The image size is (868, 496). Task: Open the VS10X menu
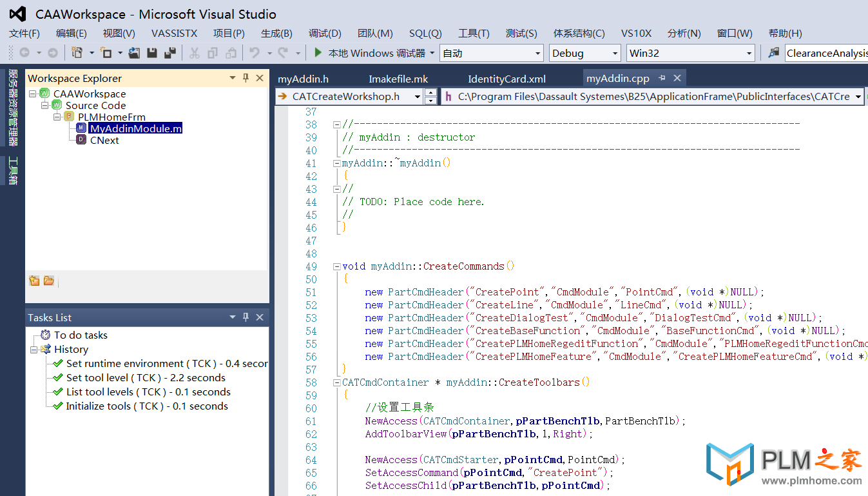pyautogui.click(x=637, y=34)
